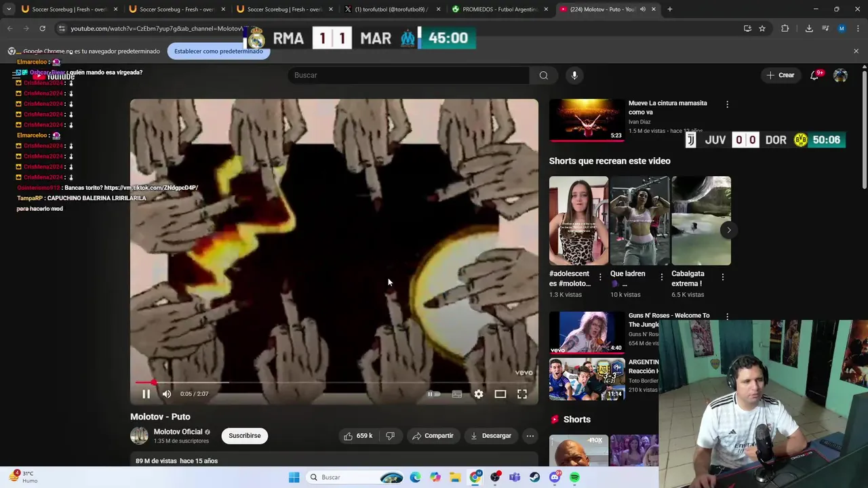
Task: Open the Molotov Oficial channel link
Action: 178,432
